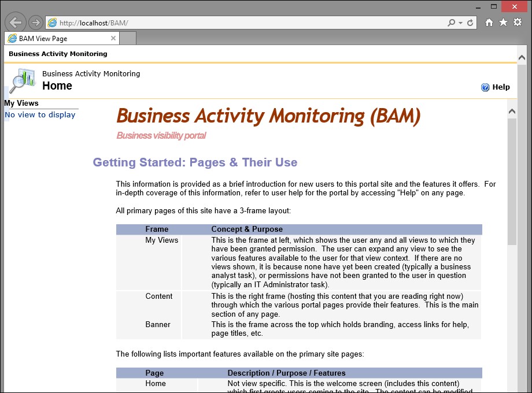Click the My Views table cell
The width and height of the screenshot is (532, 393).
coord(162,240)
